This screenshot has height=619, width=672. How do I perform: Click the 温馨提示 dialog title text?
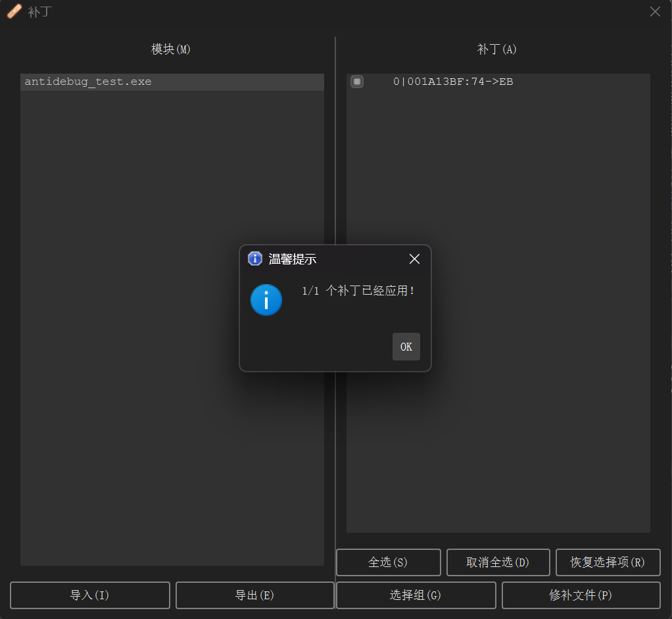[293, 259]
